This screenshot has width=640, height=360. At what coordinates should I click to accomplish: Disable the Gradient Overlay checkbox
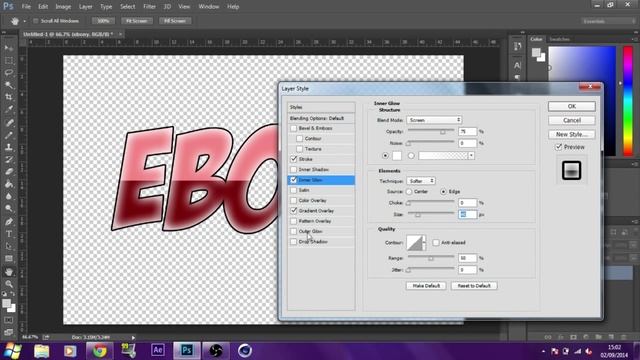click(293, 211)
